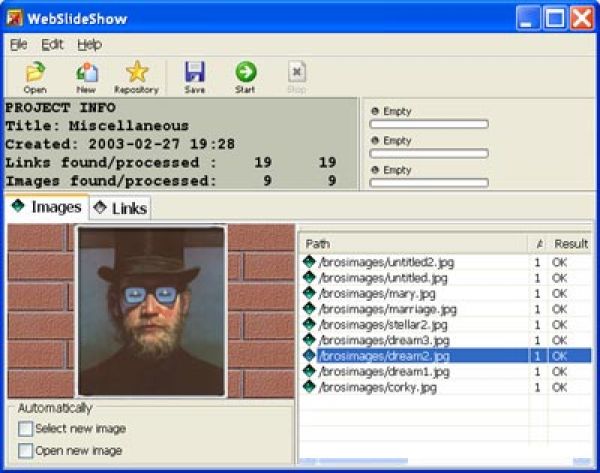Select /brosimages/dream3.jpg in the list
The height and width of the screenshot is (473, 600).
coord(384,340)
